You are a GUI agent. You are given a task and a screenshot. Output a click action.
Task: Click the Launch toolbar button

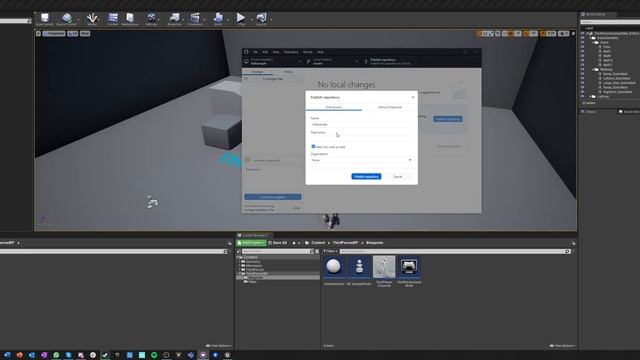coord(261,18)
